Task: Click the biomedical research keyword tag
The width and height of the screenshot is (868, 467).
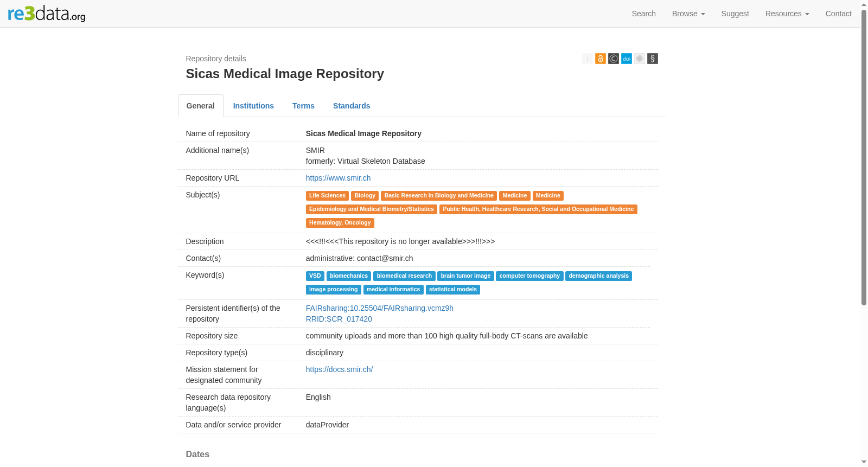Action: click(x=404, y=276)
